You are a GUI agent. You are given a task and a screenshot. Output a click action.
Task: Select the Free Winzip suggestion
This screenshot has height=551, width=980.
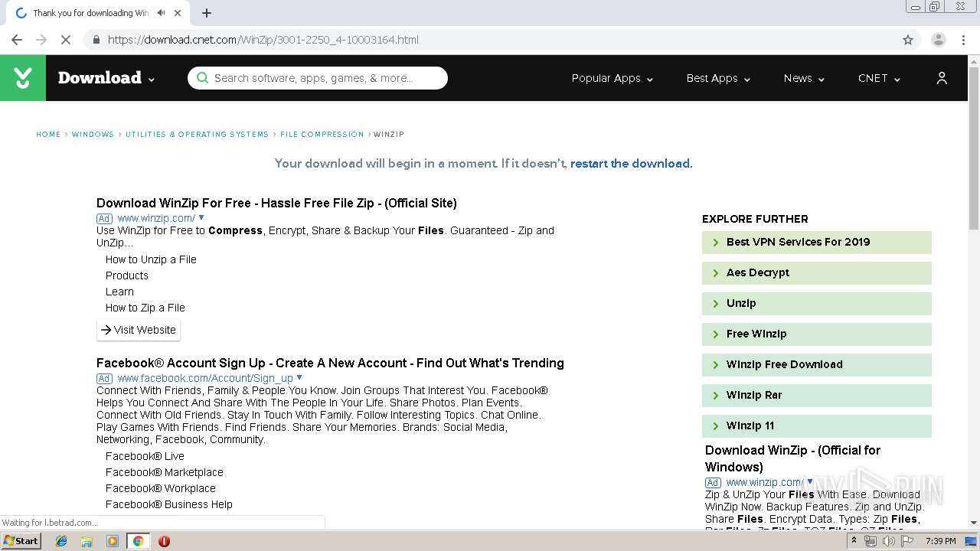click(x=817, y=334)
